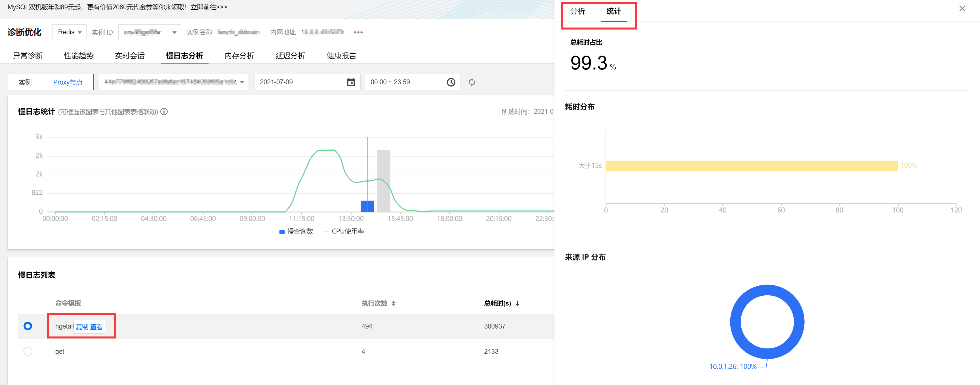Image resolution: width=980 pixels, height=385 pixels.
Task: Open the calendar date picker icon
Action: tap(351, 82)
